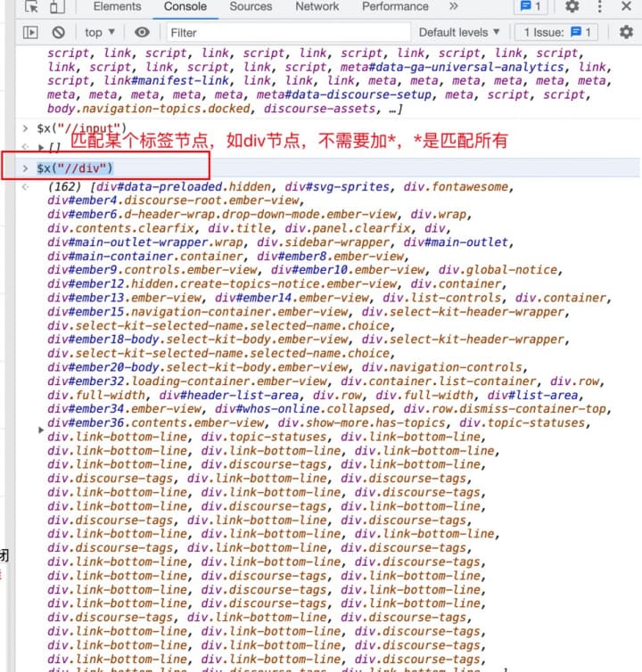Toggle the console sidebar icon
The height and width of the screenshot is (672, 642).
pyautogui.click(x=30, y=33)
